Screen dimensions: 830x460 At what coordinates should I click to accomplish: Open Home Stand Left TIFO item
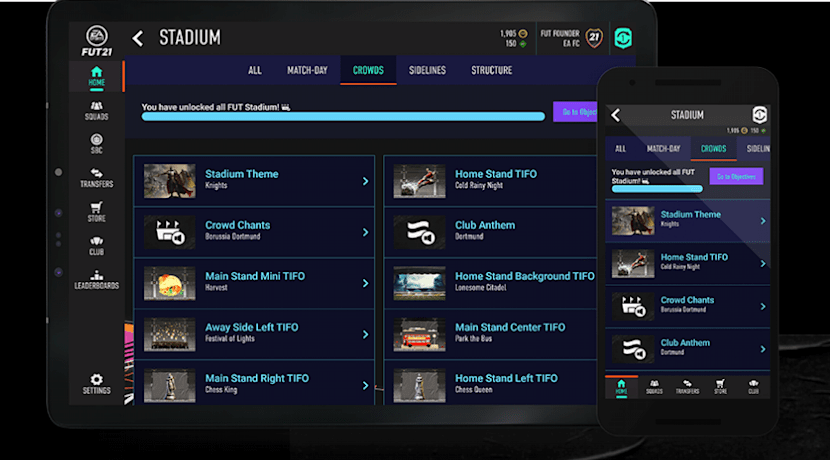(x=490, y=383)
